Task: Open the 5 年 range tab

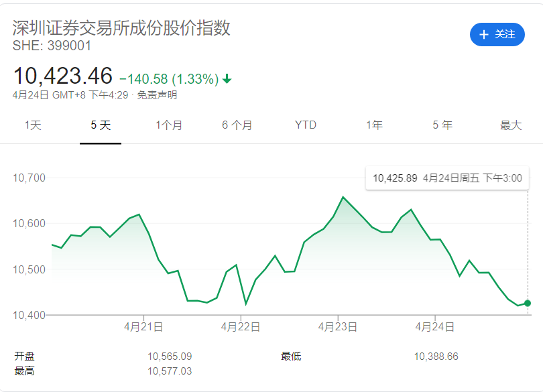Action: pyautogui.click(x=442, y=125)
